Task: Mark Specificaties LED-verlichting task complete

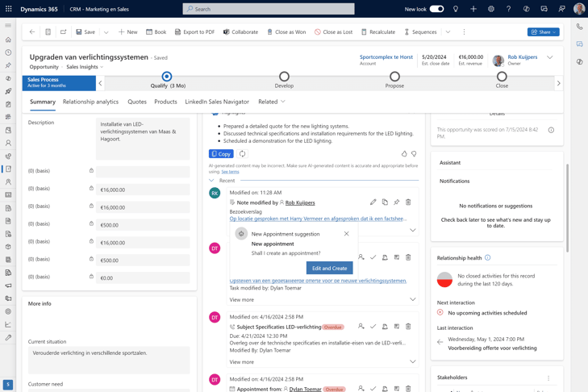Action: [x=373, y=327]
